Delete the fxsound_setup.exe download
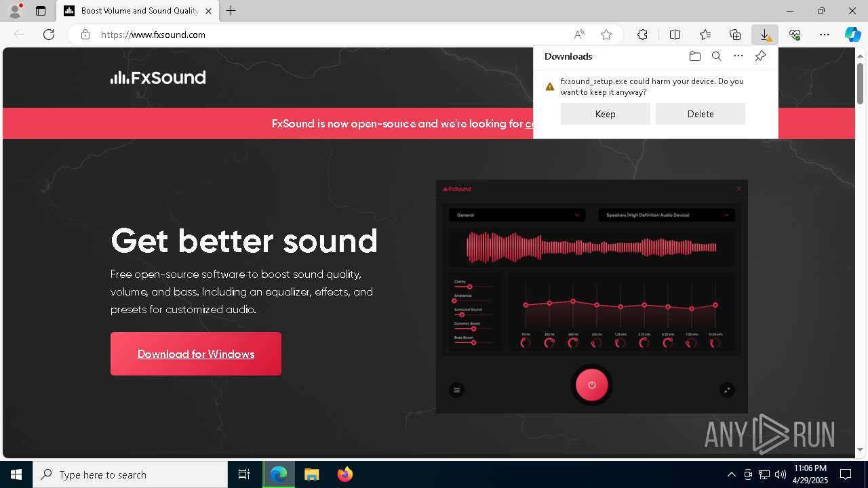Viewport: 868px width, 488px height. pyautogui.click(x=701, y=114)
